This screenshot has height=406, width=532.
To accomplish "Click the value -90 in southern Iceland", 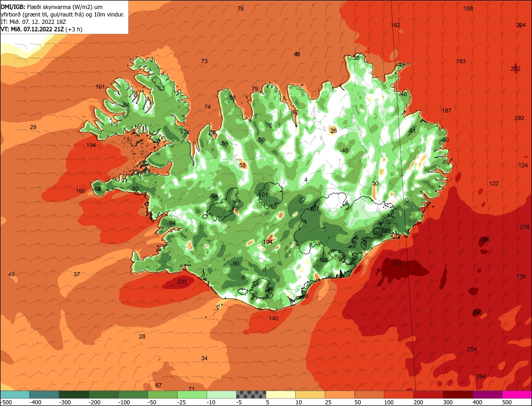I will pos(235,264).
